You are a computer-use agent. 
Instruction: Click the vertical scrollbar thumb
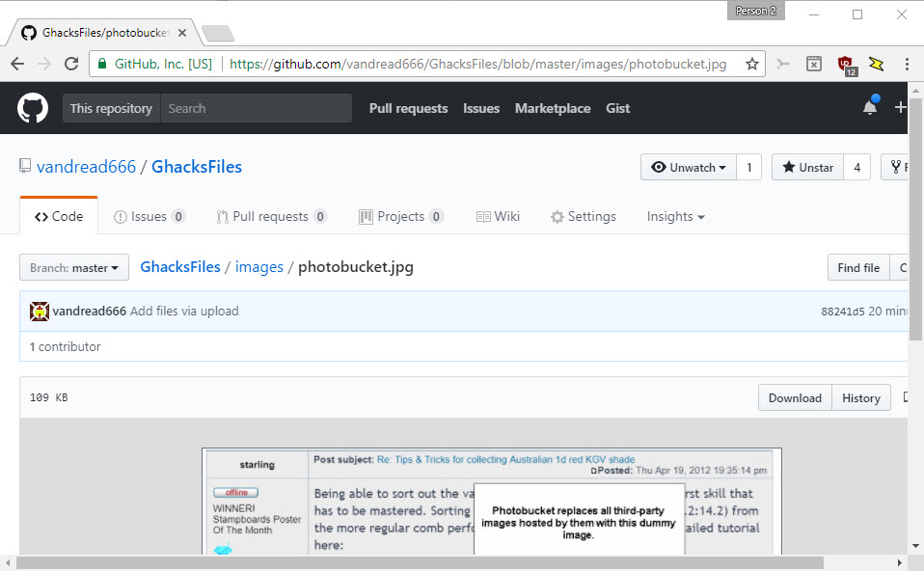[x=915, y=219]
